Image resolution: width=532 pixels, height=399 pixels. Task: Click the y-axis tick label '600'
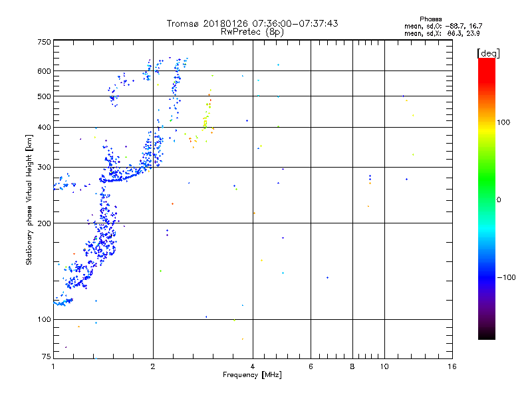pos(44,71)
